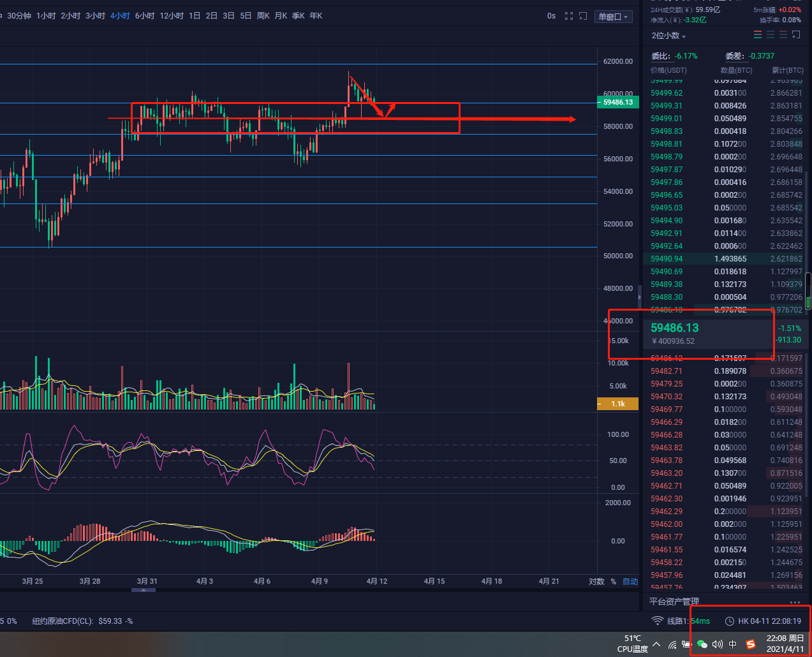Toggle the 对数 logarithmic scale

pos(596,582)
